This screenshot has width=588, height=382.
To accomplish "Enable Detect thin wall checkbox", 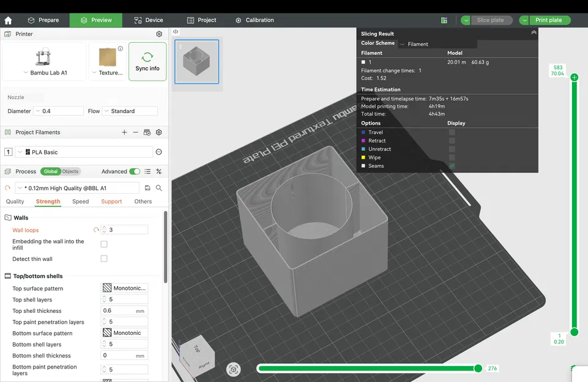I will pyautogui.click(x=104, y=259).
